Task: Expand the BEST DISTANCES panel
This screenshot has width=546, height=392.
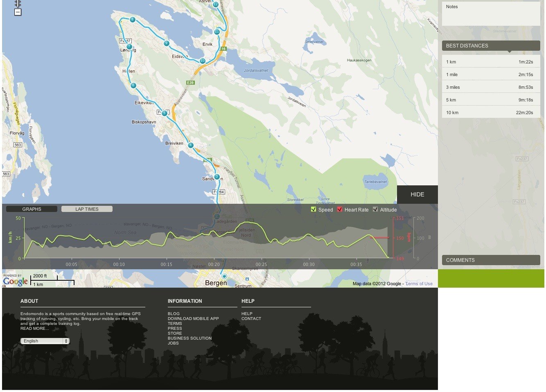Action: click(x=491, y=46)
